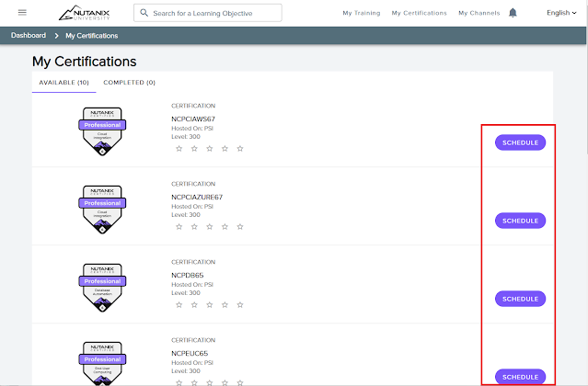Rate NCPCIAZURE67 four stars
This screenshot has height=386, width=588.
coord(225,227)
